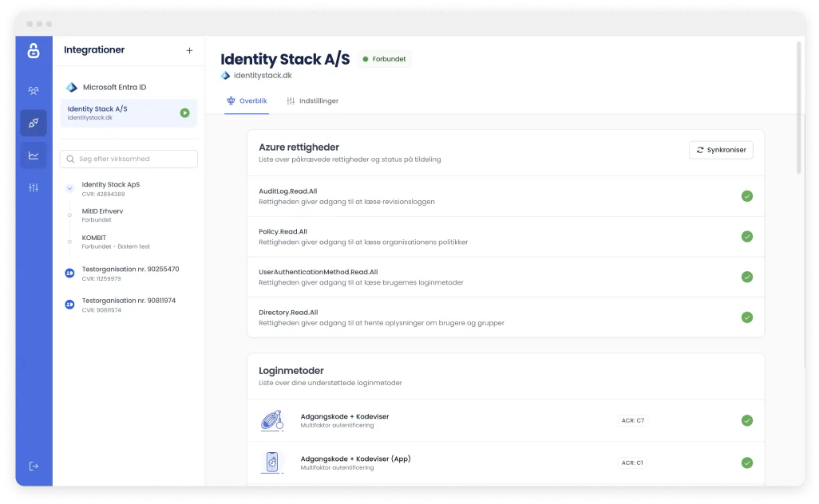The image size is (819, 504).
Task: Click the Loginmetoder heading
Action: click(291, 371)
